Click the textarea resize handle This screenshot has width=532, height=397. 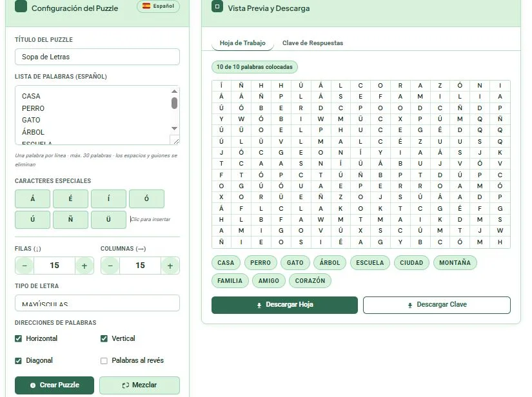point(176,140)
